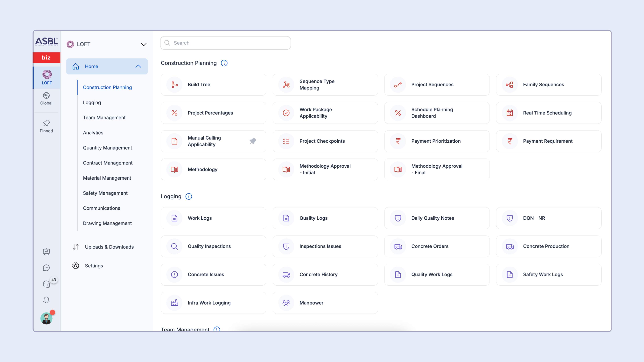Open the user profile avatar

click(46, 318)
